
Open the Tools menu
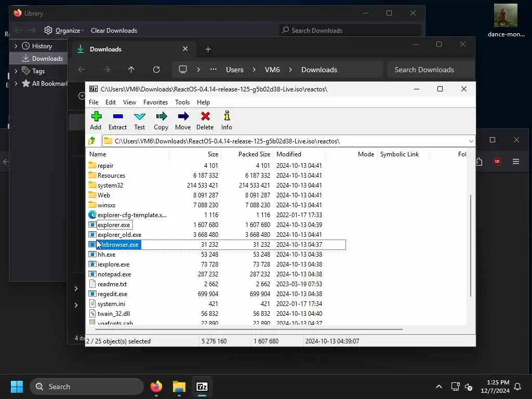tap(182, 102)
